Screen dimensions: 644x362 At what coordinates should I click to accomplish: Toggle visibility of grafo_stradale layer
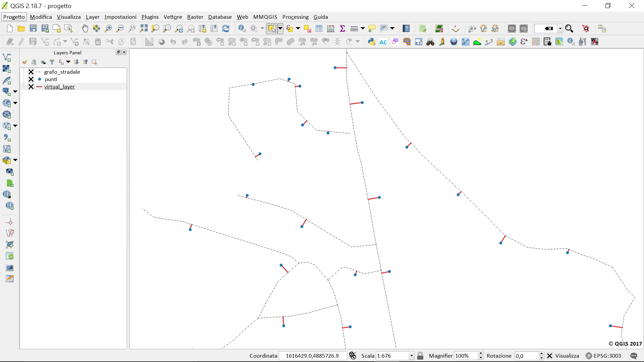(x=31, y=72)
